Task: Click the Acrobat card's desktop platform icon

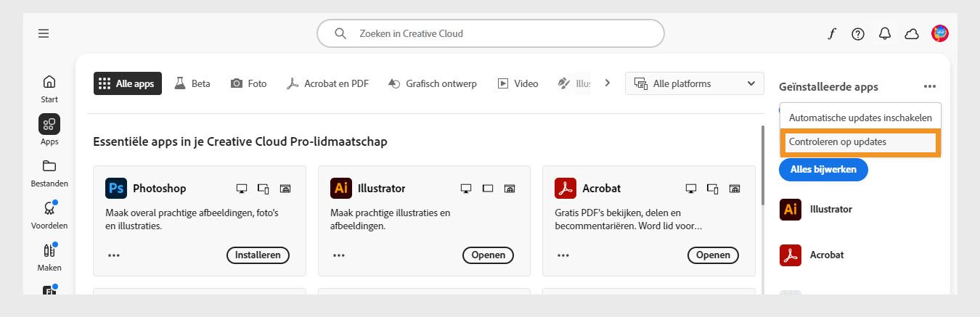Action: point(691,189)
